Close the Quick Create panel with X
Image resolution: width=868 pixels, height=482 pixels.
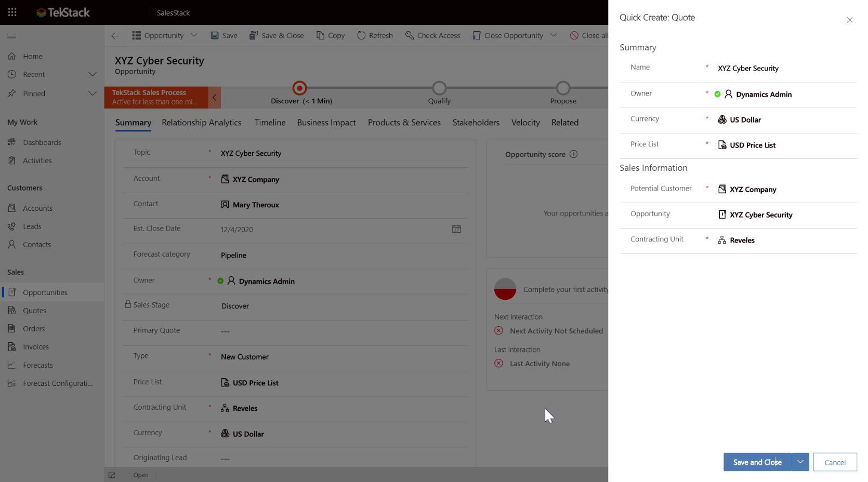pos(850,20)
